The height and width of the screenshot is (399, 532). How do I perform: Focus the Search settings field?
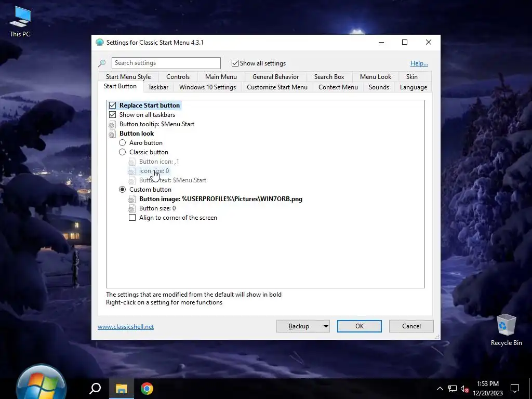(x=166, y=63)
